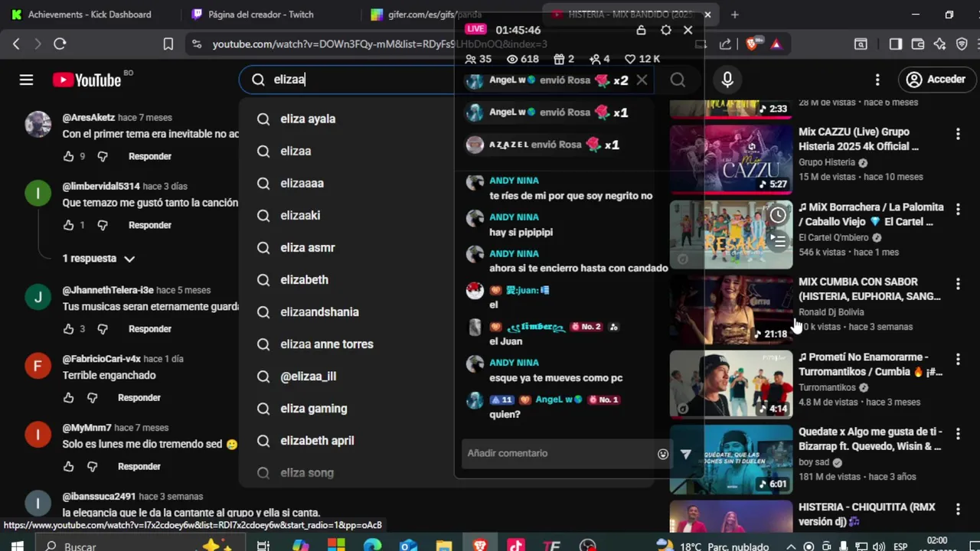The height and width of the screenshot is (551, 980).
Task: Add MiX Borrachera to queue icon
Action: pos(778,242)
